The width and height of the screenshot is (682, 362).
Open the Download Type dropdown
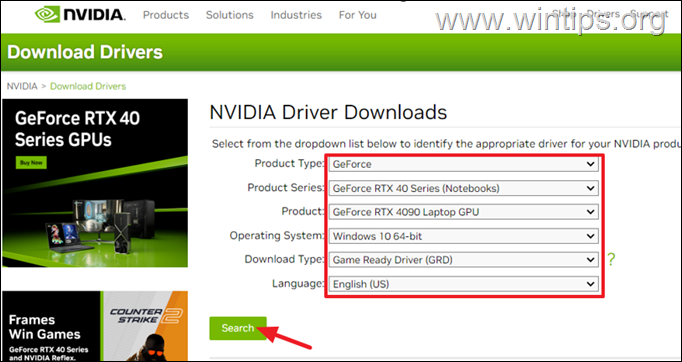(464, 260)
